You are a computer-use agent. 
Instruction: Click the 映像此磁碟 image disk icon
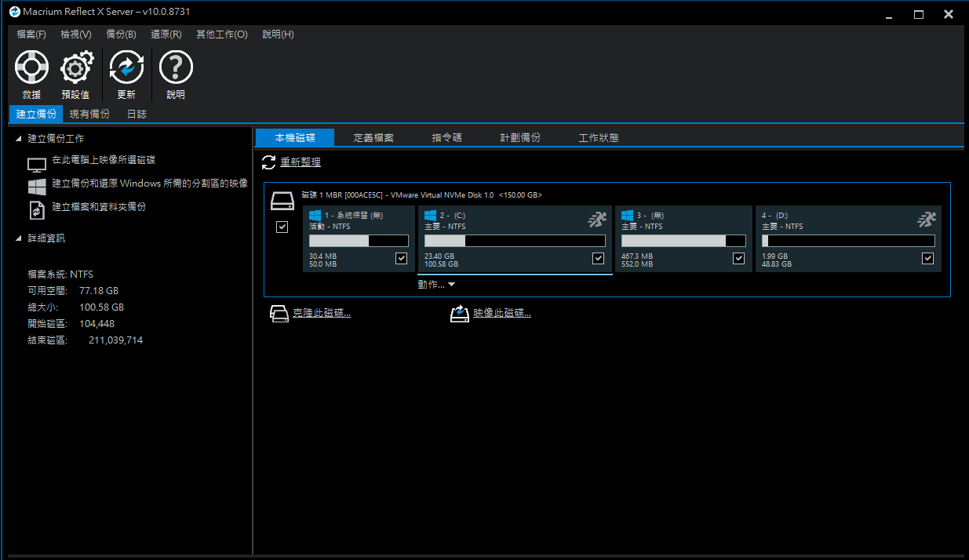tap(459, 314)
